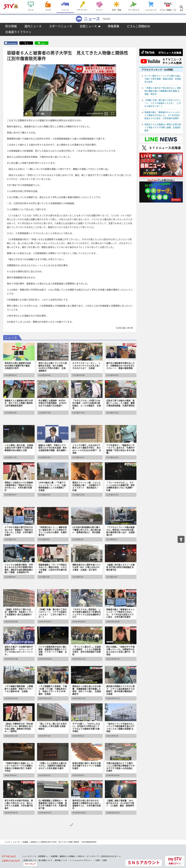This screenshot has width=186, height=868.
Task: Enter fullscreen on the video player
Action: click(112, 114)
